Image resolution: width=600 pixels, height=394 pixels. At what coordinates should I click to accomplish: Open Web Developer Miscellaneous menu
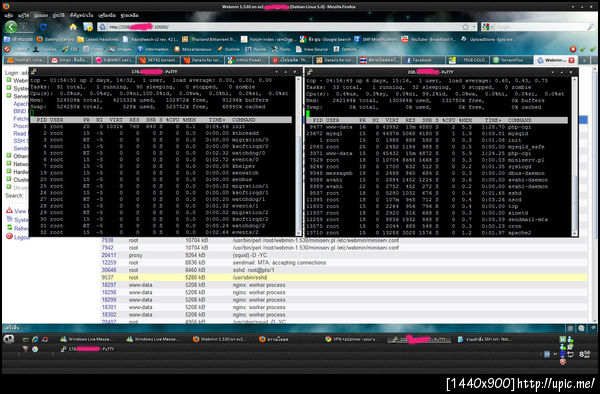(193, 49)
